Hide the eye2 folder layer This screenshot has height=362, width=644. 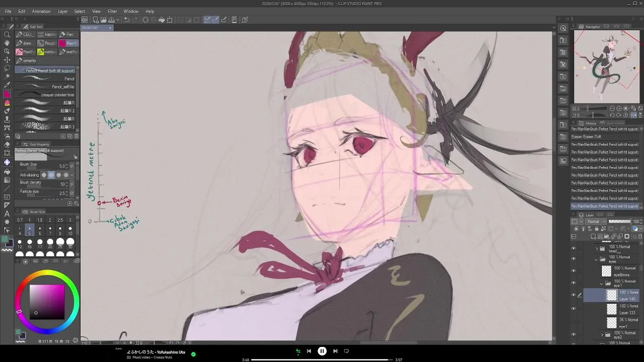[574, 334]
